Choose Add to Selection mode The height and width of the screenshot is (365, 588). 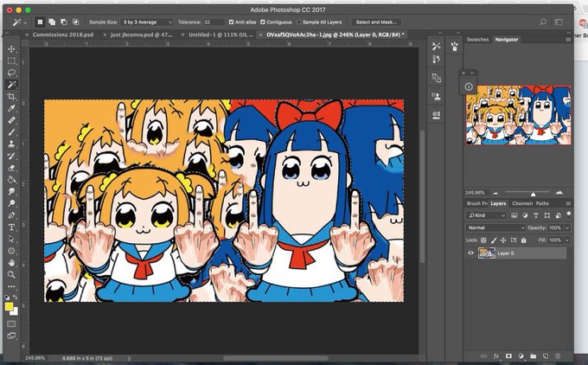coord(52,22)
